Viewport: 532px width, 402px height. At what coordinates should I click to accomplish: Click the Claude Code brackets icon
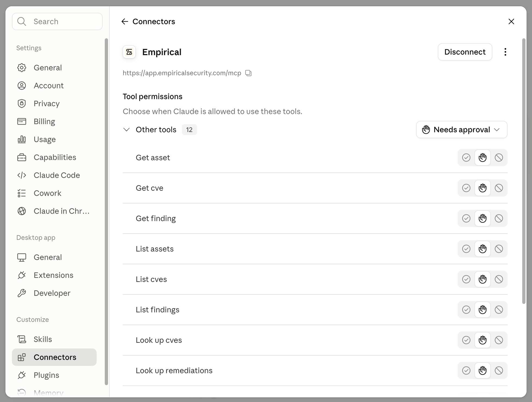(x=22, y=175)
